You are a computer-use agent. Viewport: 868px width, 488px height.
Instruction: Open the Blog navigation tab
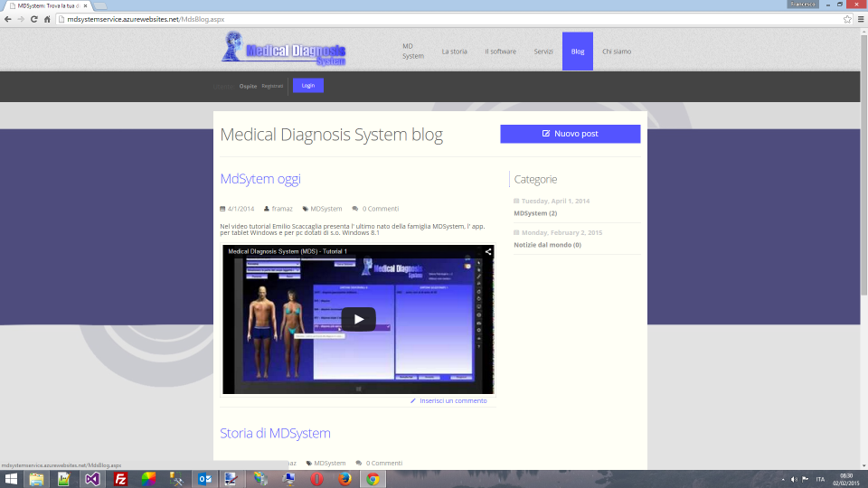(577, 52)
